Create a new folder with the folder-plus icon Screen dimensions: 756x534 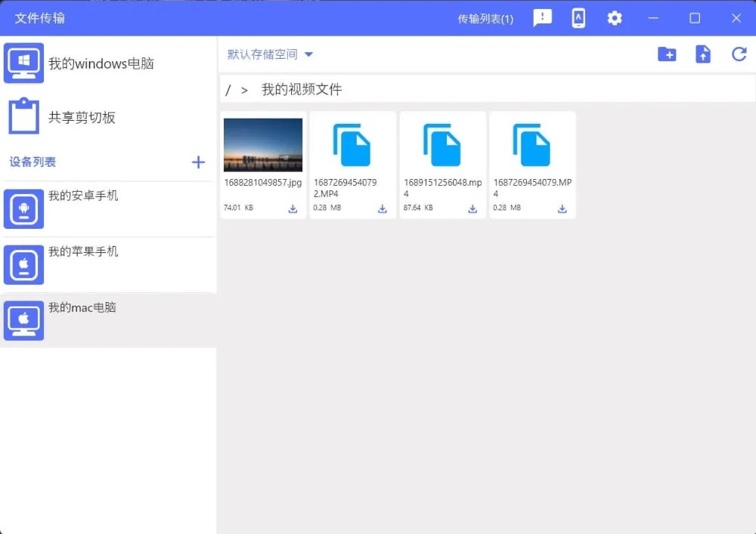666,54
